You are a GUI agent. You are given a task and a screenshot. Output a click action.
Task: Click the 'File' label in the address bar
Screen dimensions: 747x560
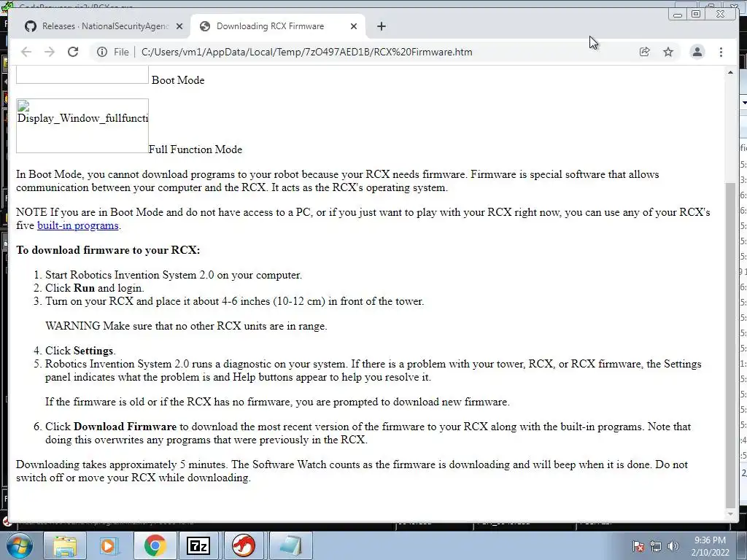(x=121, y=52)
